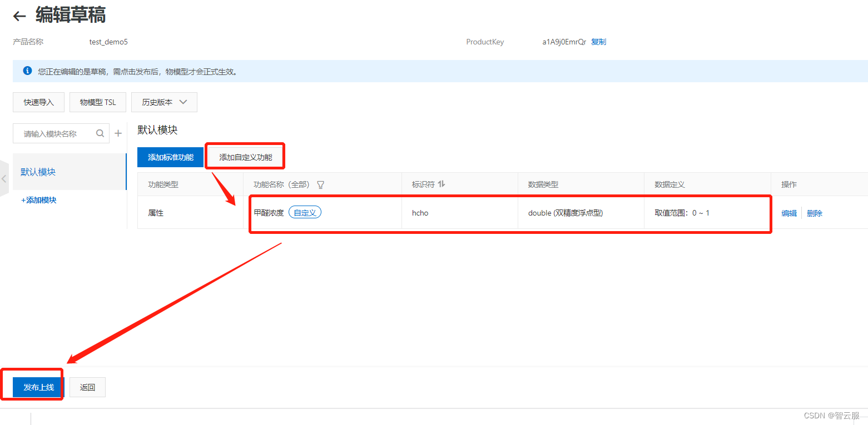Delete the 甲醛浓度 row via 删除

tap(815, 213)
